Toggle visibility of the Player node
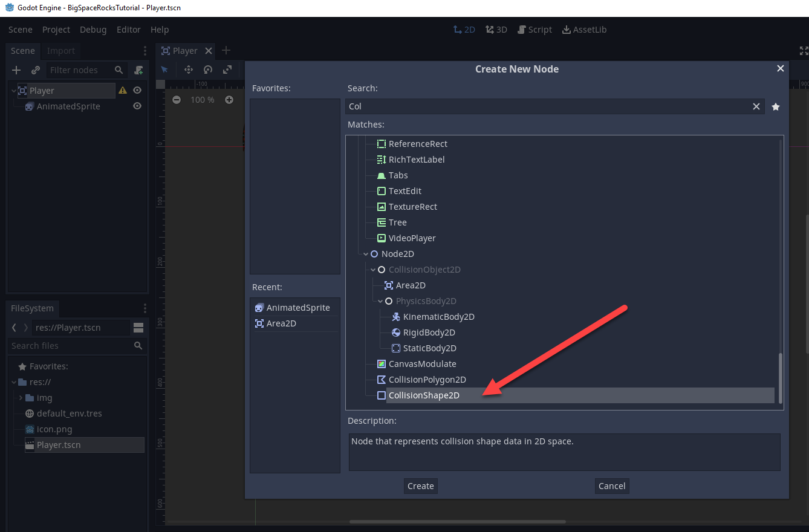 [x=137, y=91]
